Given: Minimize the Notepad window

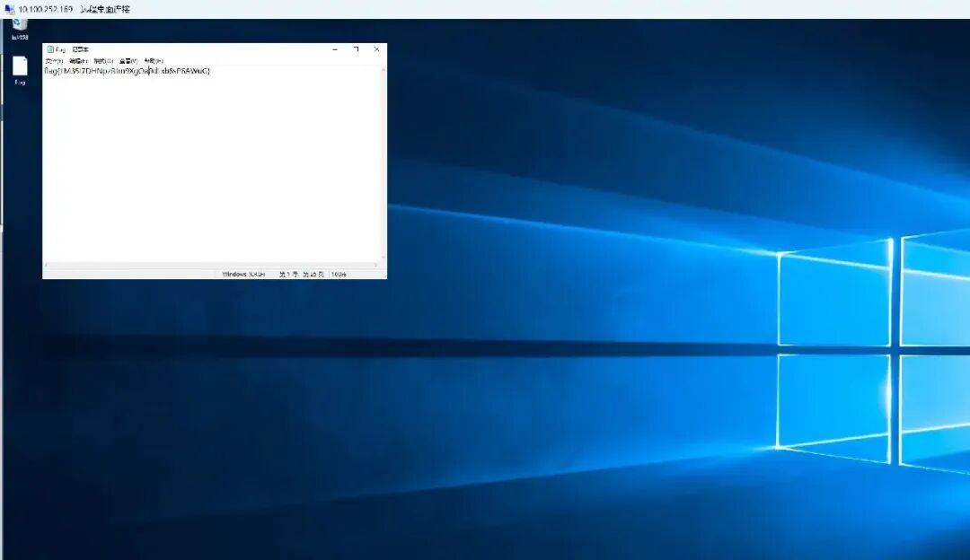Looking at the screenshot, I should [x=335, y=49].
